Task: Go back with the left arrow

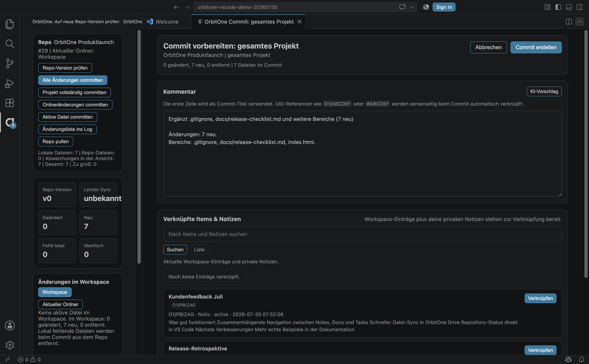Action: 176,7
